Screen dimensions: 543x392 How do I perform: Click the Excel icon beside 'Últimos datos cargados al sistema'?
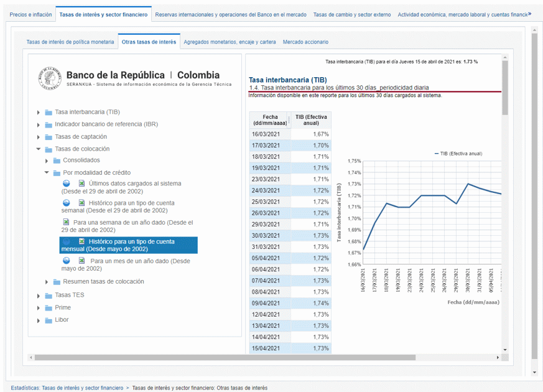pos(81,184)
